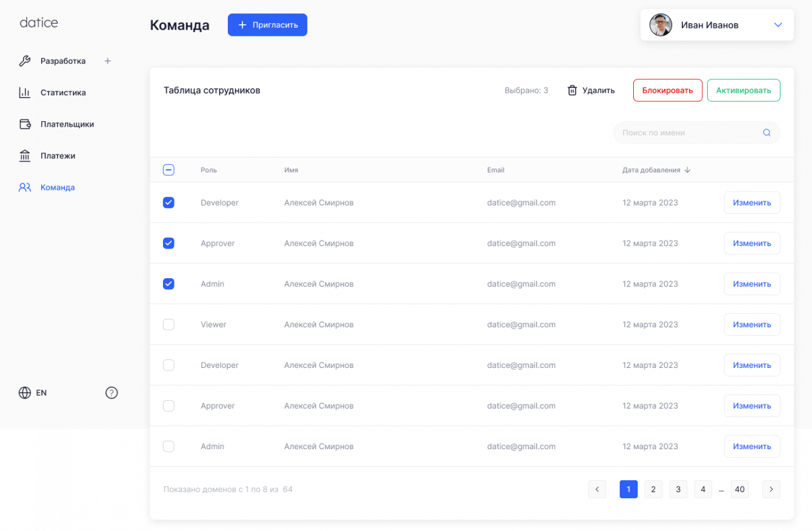Check the last Admin row checkbox
This screenshot has height=531, width=812.
[169, 446]
